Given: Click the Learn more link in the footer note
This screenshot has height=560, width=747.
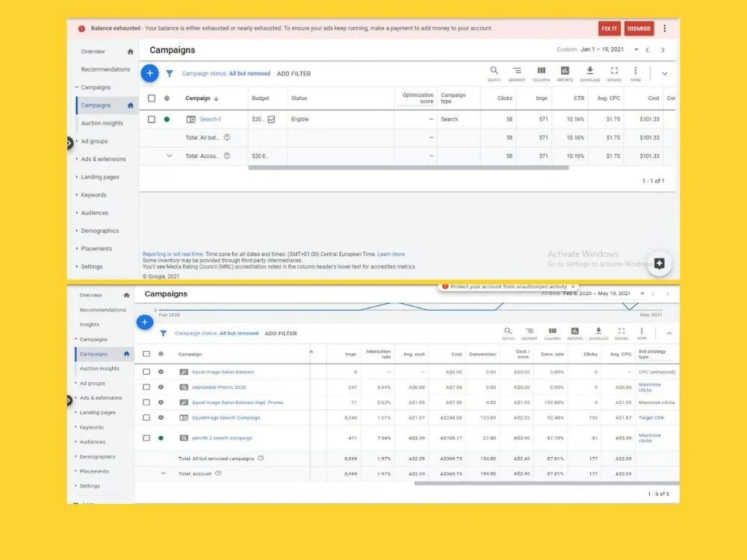Looking at the screenshot, I should [391, 255].
